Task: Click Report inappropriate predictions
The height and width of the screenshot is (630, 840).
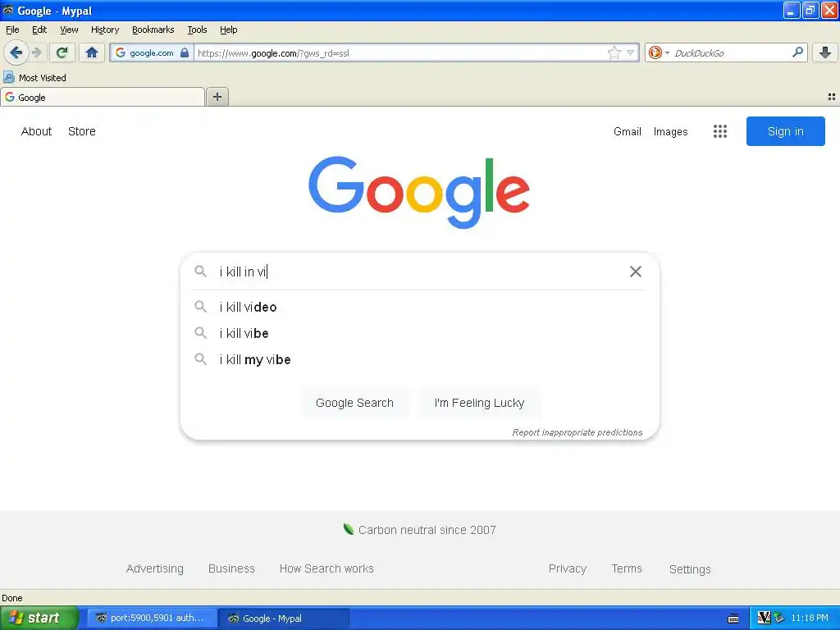Action: point(577,432)
